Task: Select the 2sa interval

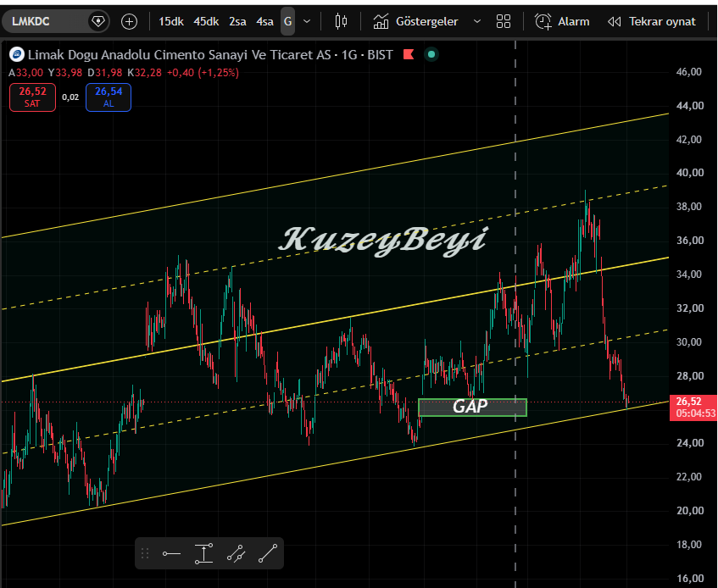Action: [x=237, y=21]
